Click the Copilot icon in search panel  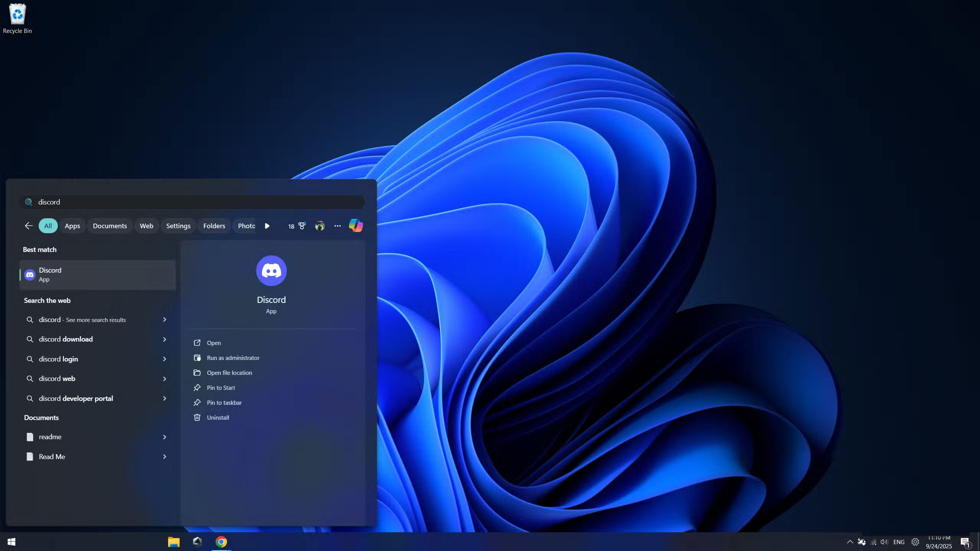(355, 226)
